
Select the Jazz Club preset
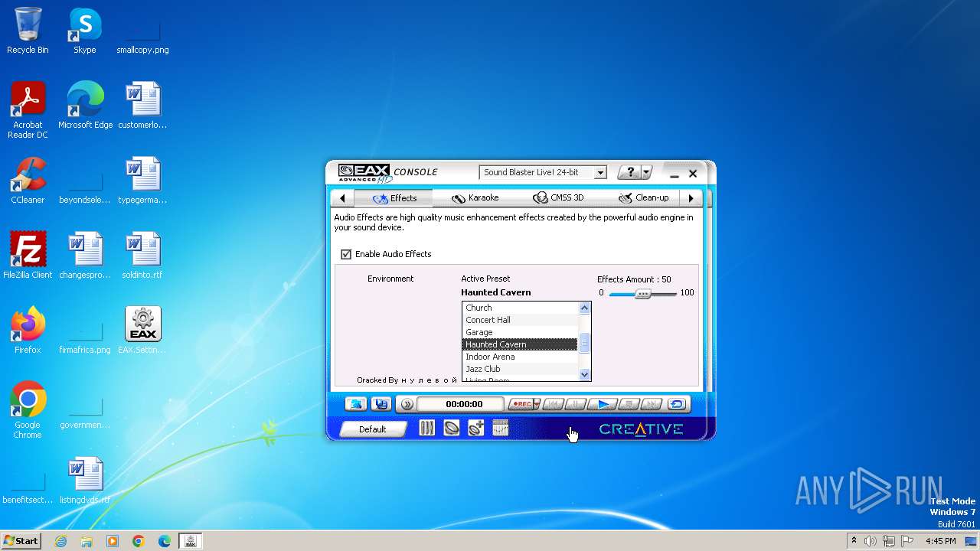tap(520, 369)
